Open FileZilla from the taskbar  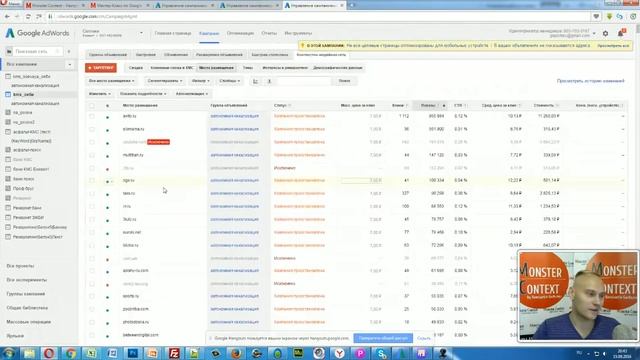pos(174,353)
